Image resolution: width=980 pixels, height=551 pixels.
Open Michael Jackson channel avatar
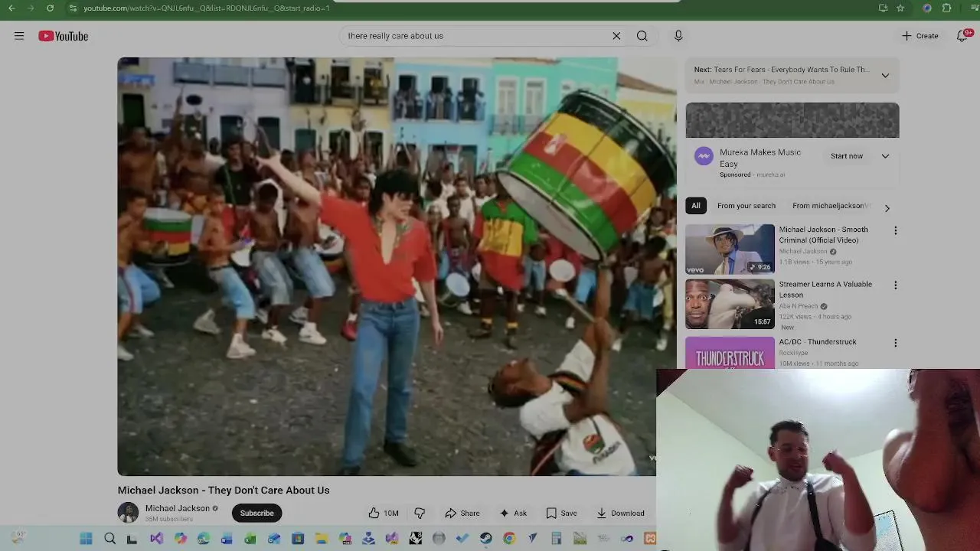[x=128, y=513]
